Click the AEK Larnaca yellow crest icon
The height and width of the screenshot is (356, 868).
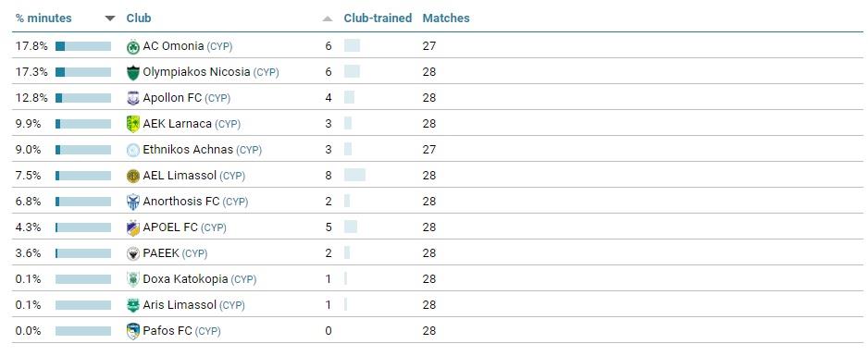pyautogui.click(x=133, y=125)
